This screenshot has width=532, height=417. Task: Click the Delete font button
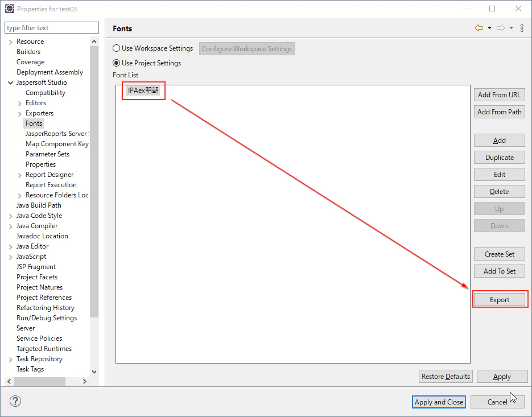point(499,191)
